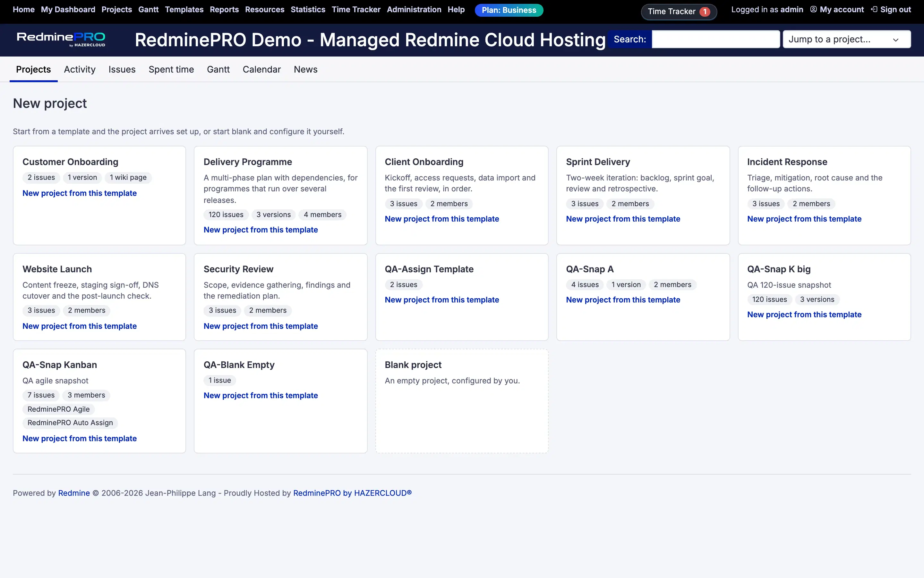Screen dimensions: 924x578
Task: Switch to the Activity tab
Action: 80,70
